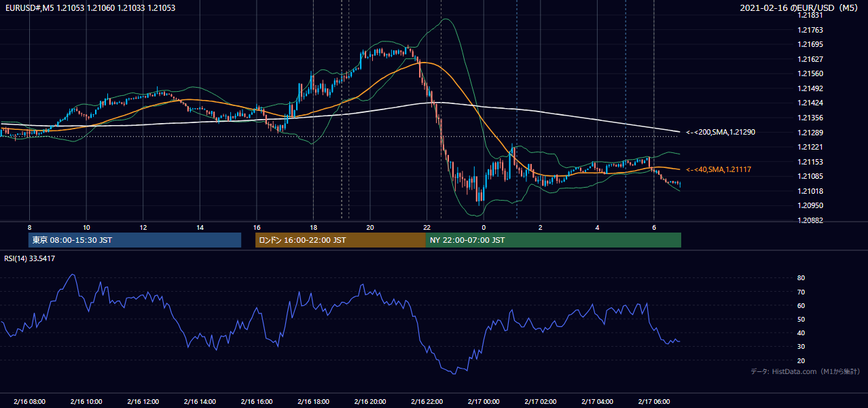Click the RSI 70 level label
Viewport: 868px width, 408px height.
801,292
